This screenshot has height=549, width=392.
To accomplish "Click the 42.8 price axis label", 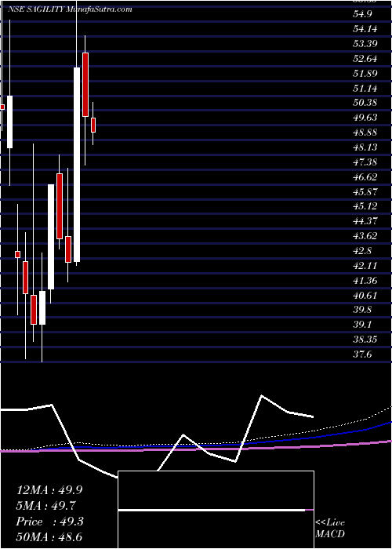I will click(363, 251).
